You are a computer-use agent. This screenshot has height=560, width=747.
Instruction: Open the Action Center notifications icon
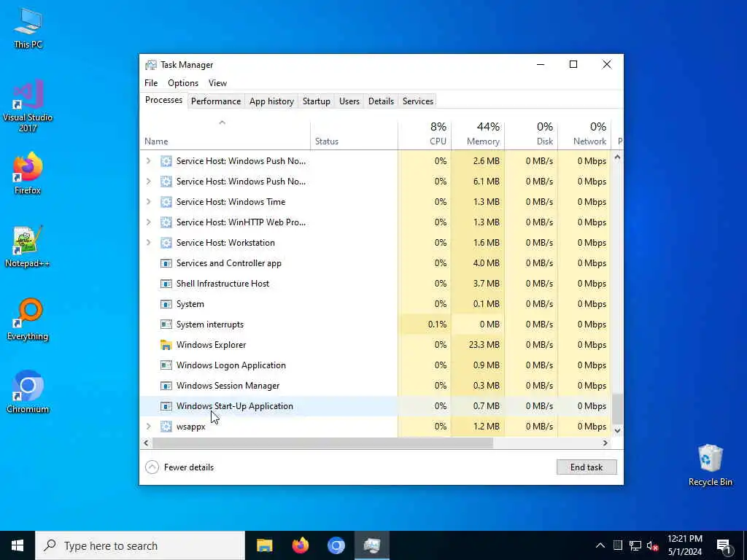[x=724, y=545]
